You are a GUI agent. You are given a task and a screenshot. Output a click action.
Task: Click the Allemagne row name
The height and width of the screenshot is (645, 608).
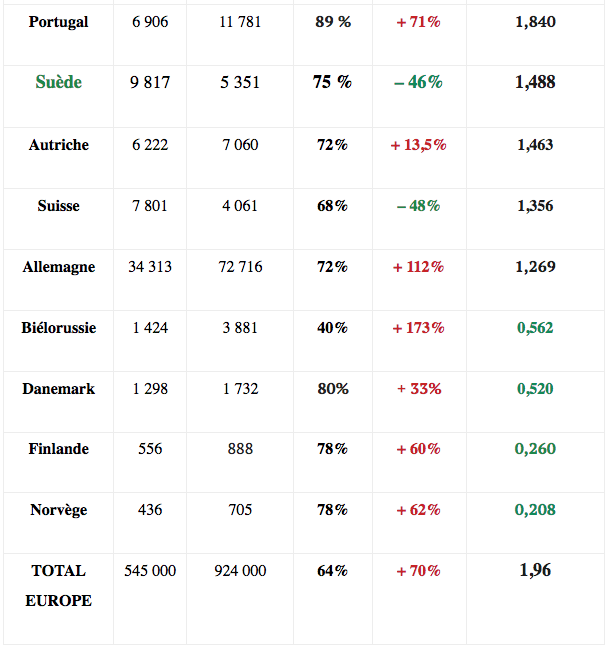[x=58, y=267]
